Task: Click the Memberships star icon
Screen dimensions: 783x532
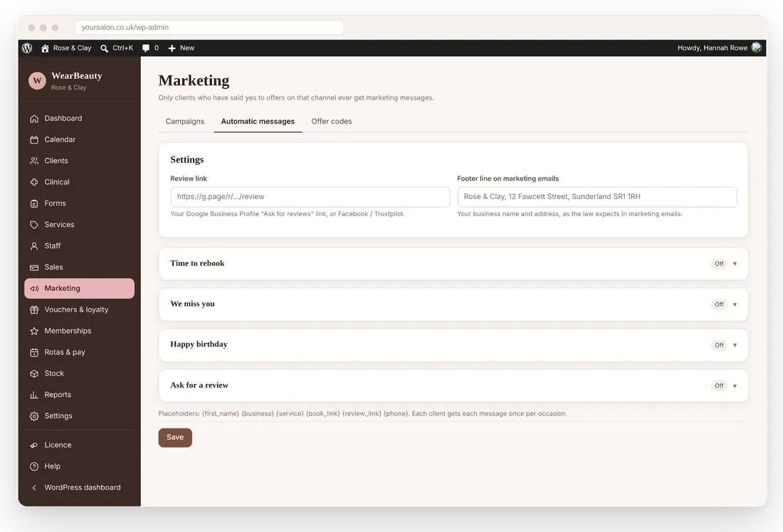Action: [34, 331]
